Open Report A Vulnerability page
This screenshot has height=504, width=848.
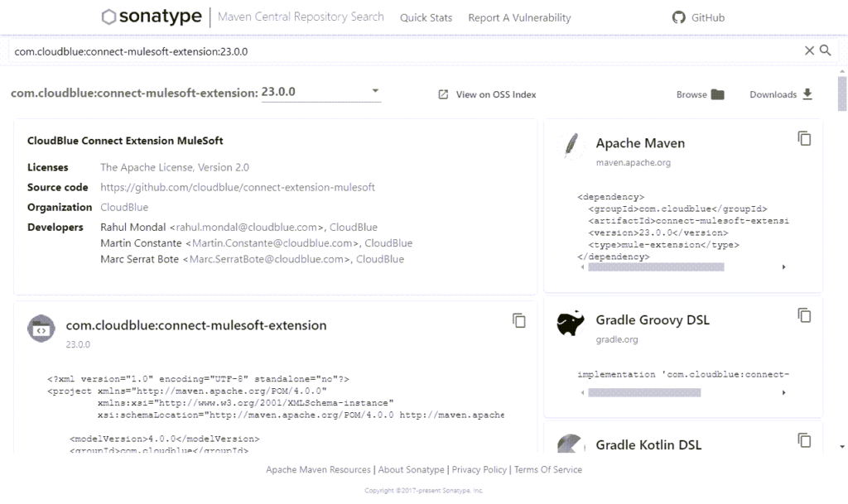click(x=519, y=18)
